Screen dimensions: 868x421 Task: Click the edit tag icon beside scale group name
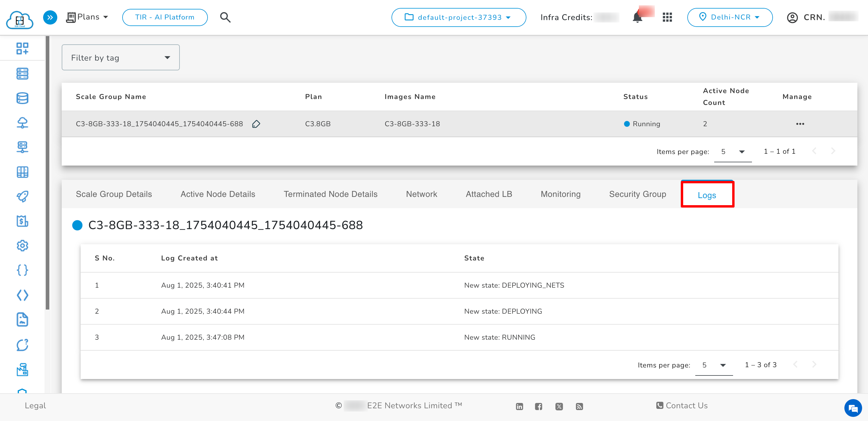pyautogui.click(x=256, y=124)
